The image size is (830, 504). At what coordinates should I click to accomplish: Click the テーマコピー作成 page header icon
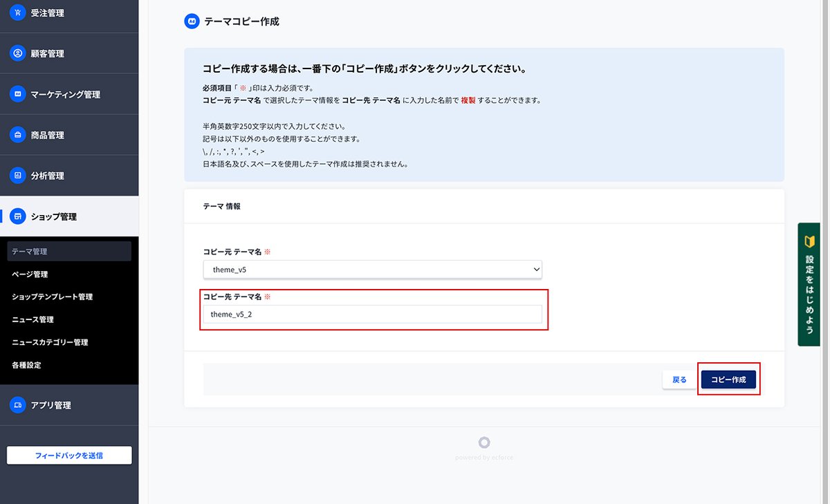click(192, 21)
